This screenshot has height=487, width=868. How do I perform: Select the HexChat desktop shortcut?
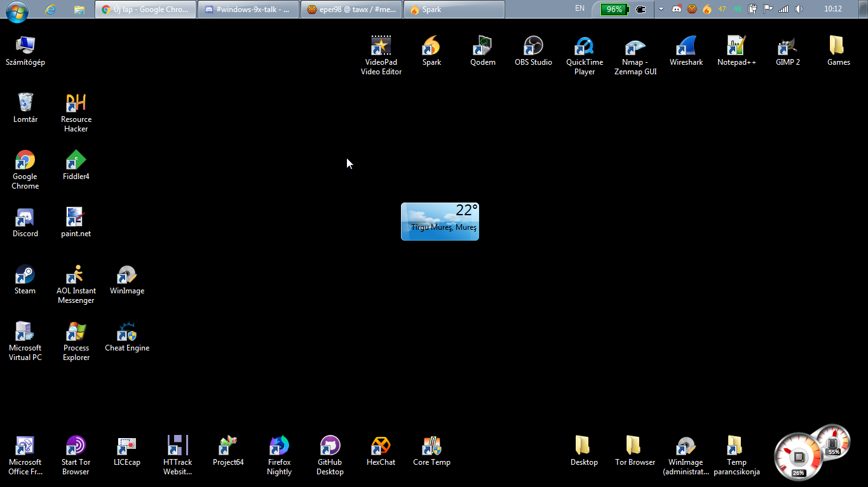tap(381, 451)
